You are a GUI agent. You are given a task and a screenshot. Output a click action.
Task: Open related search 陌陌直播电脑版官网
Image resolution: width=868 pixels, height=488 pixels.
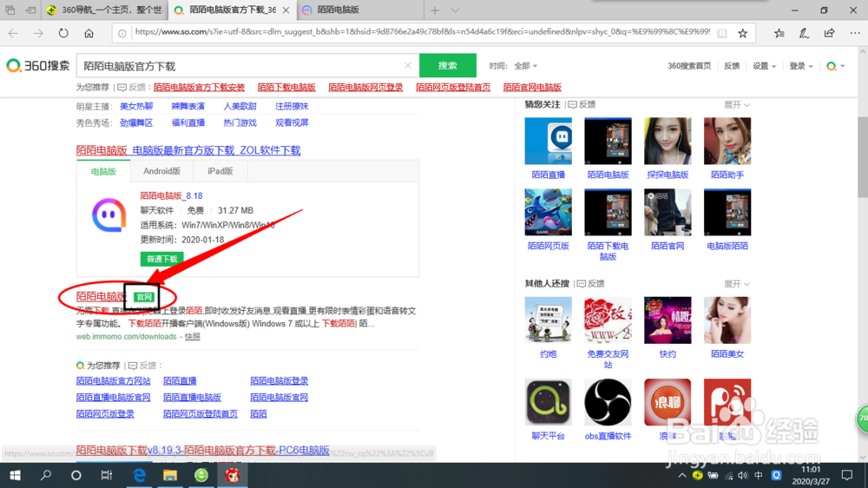[113, 397]
